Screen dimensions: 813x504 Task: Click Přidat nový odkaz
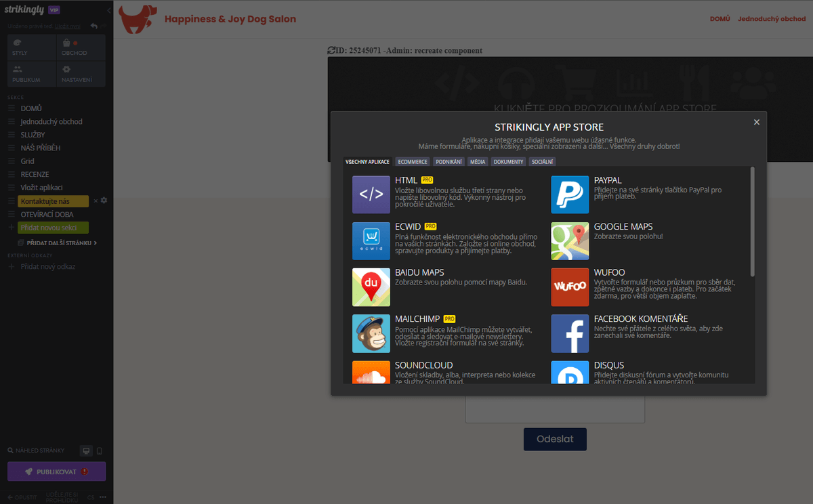tap(48, 267)
